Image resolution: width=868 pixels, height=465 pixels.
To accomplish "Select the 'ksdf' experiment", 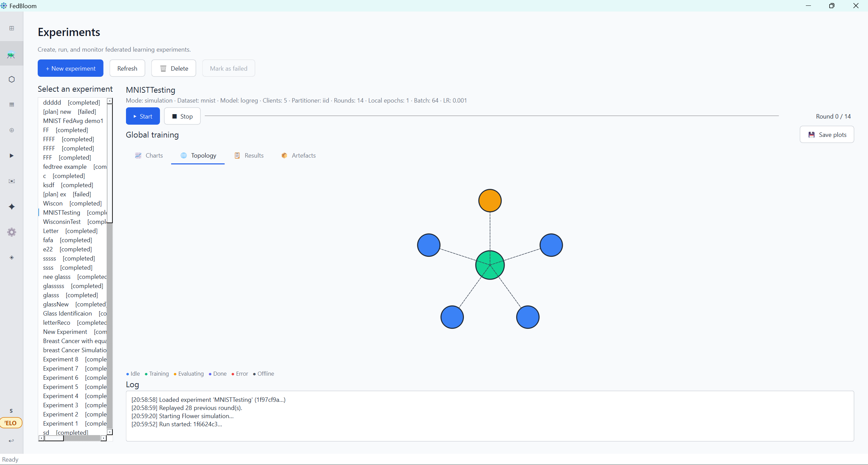I will tap(73, 185).
